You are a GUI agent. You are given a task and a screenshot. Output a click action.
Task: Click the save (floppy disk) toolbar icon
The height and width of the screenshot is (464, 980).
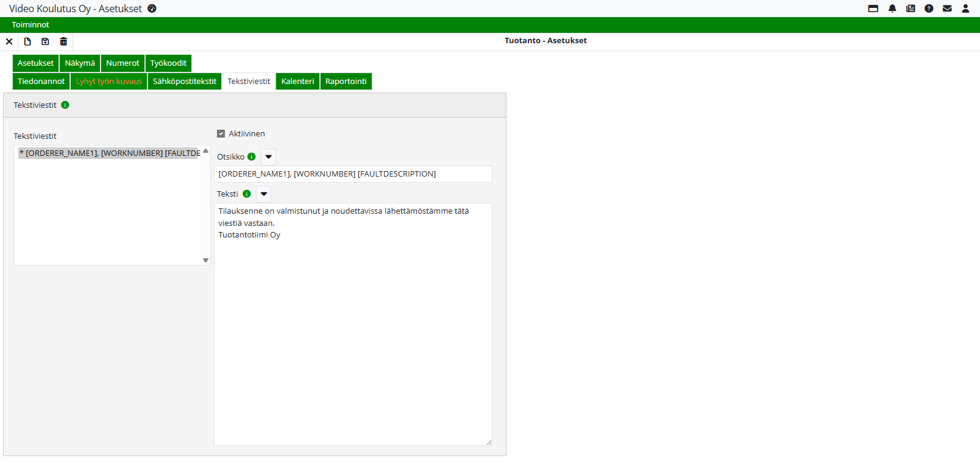point(45,41)
